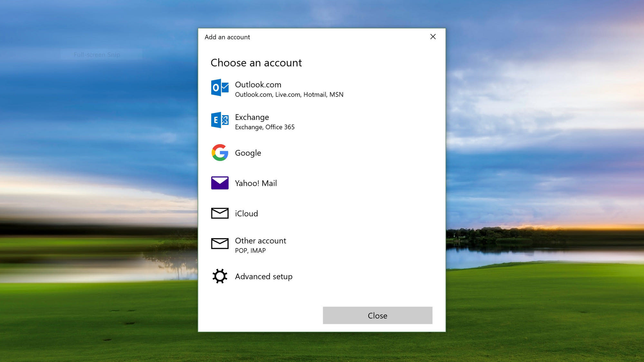This screenshot has width=644, height=362.
Task: Click the faded Full-screen Snip label
Action: [97, 55]
